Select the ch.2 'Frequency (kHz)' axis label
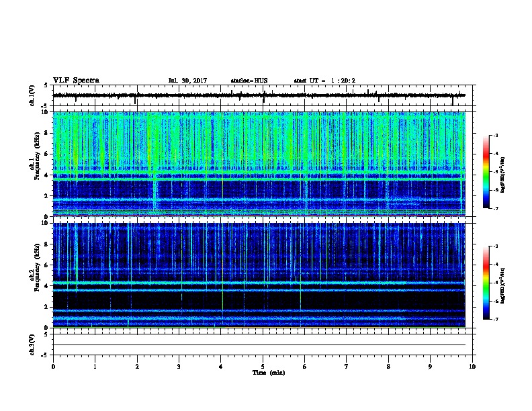 point(37,267)
